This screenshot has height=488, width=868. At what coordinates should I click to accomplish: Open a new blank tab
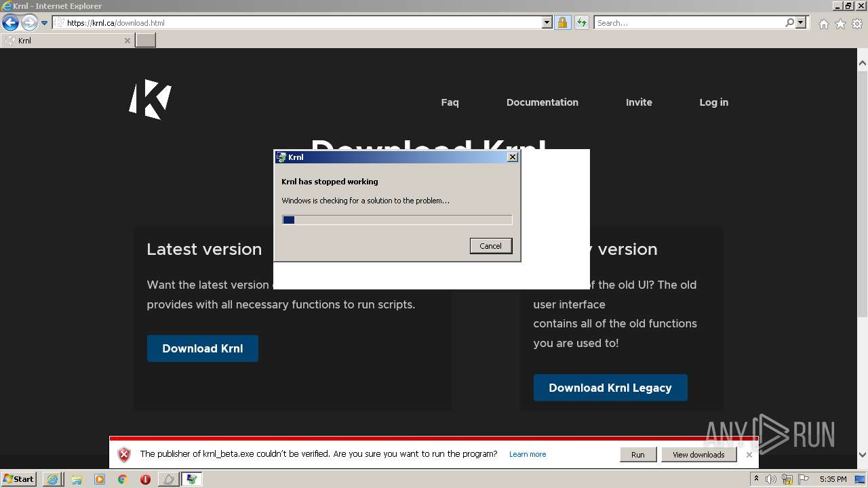coord(146,41)
